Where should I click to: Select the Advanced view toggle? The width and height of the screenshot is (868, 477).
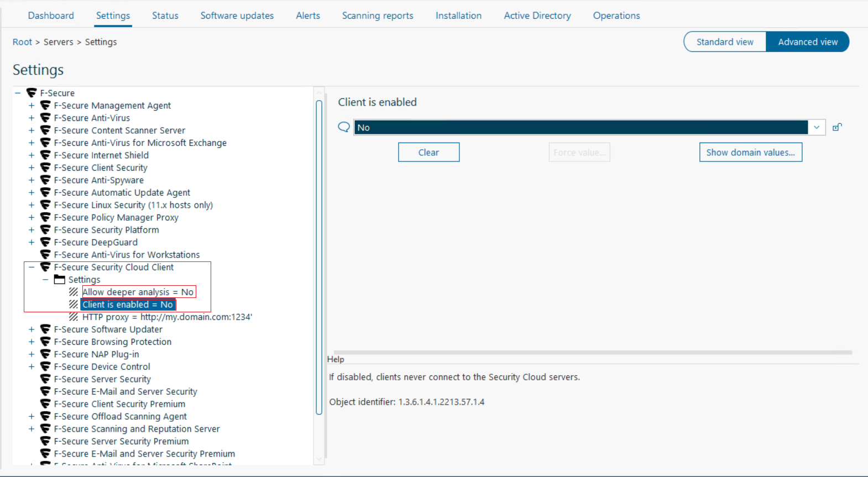click(x=808, y=42)
